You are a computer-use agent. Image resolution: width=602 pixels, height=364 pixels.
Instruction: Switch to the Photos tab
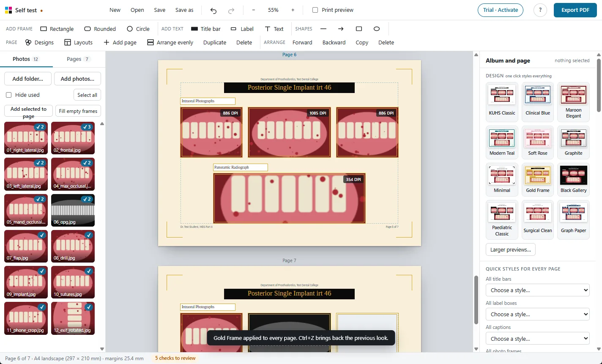[x=26, y=59]
